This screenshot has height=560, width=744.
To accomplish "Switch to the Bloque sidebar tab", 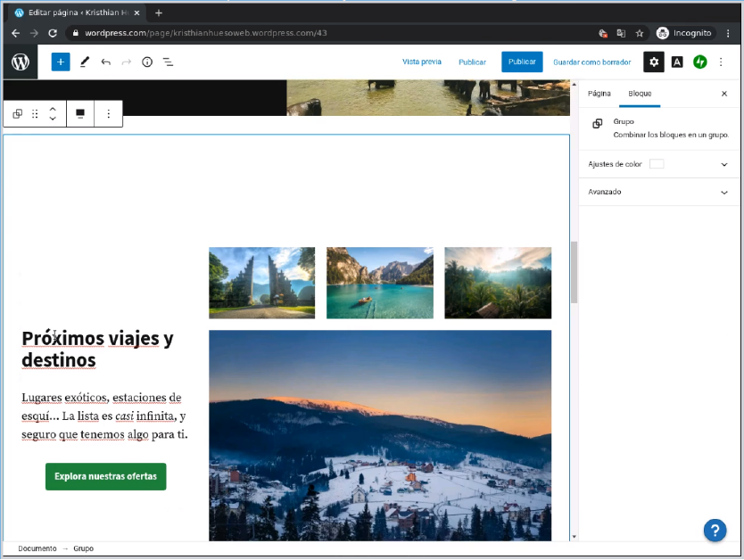I will tap(640, 94).
